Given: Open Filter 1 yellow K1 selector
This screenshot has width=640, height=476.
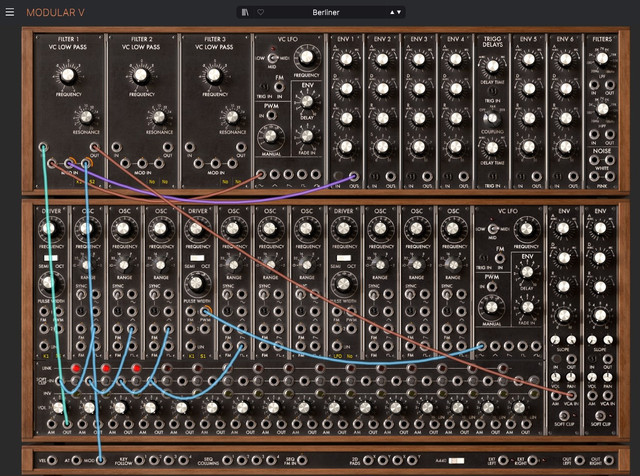Looking at the screenshot, I should tap(79, 182).
